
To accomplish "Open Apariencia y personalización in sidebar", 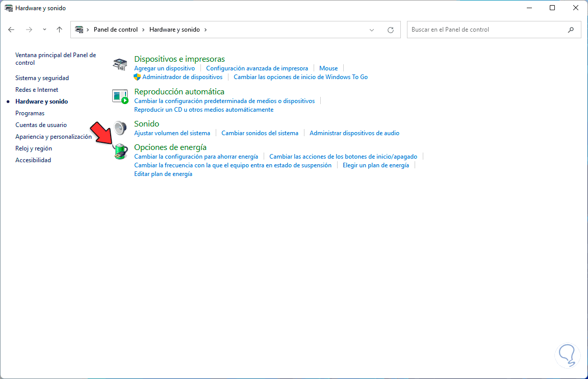I will pos(53,137).
